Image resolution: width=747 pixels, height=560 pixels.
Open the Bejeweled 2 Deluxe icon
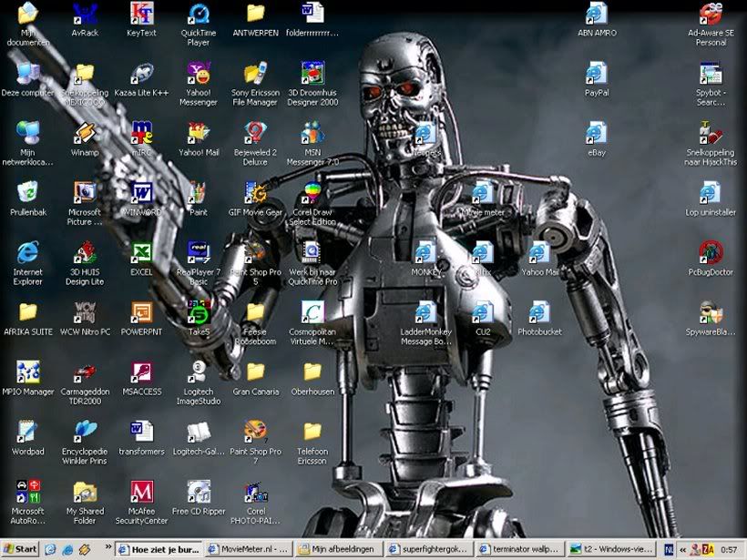pyautogui.click(x=255, y=134)
